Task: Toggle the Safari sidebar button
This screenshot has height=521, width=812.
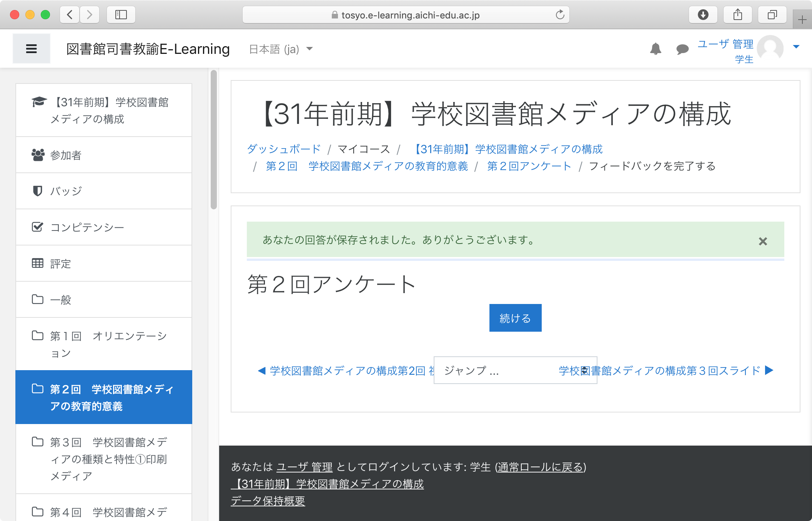Action: point(121,15)
